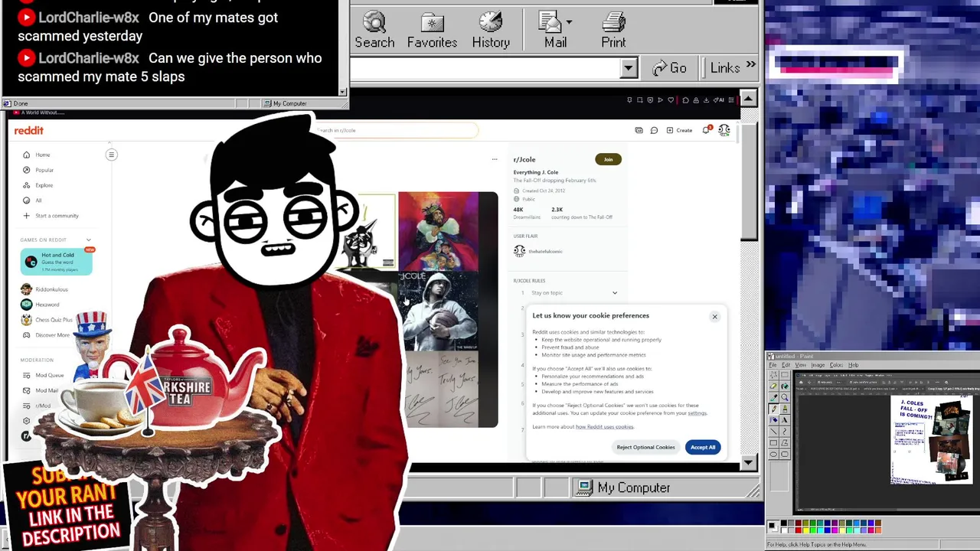Select the Magnifier tool in Paint
Image resolution: width=980 pixels, height=551 pixels.
(x=785, y=397)
